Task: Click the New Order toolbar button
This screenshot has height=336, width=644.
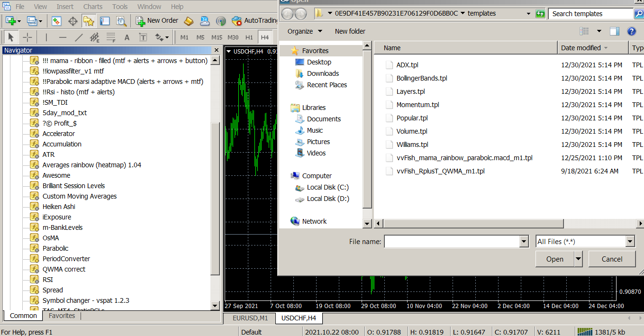Action: 157,20
